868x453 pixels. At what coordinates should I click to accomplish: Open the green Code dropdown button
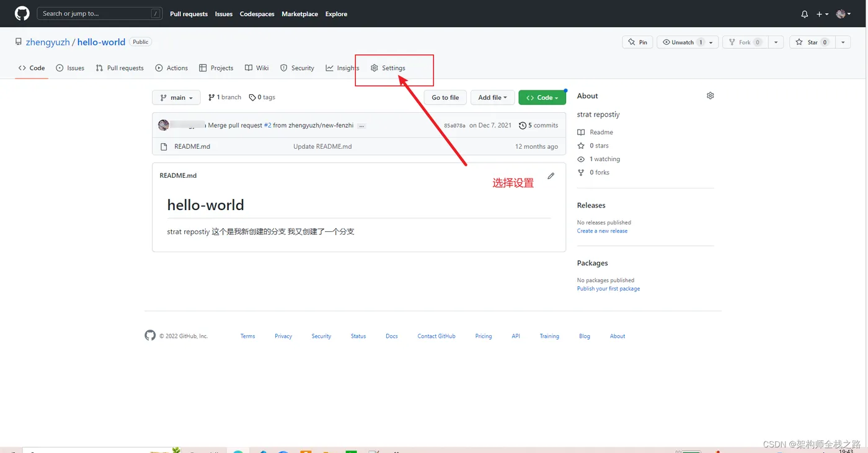click(542, 97)
